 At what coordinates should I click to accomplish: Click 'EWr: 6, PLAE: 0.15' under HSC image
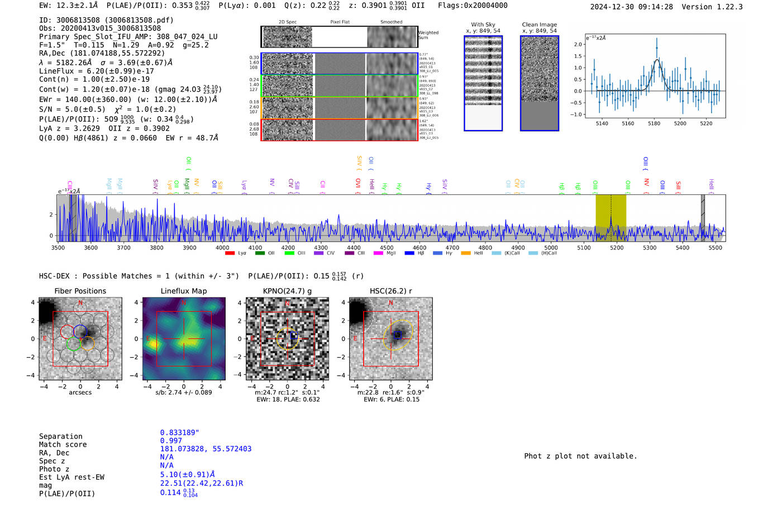click(392, 400)
